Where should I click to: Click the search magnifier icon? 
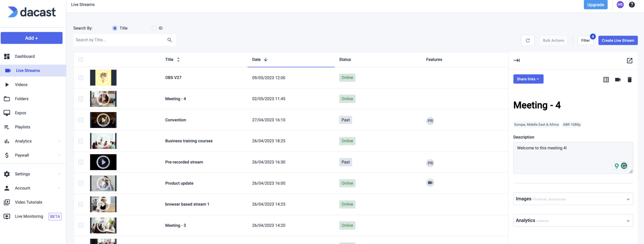pos(169,40)
